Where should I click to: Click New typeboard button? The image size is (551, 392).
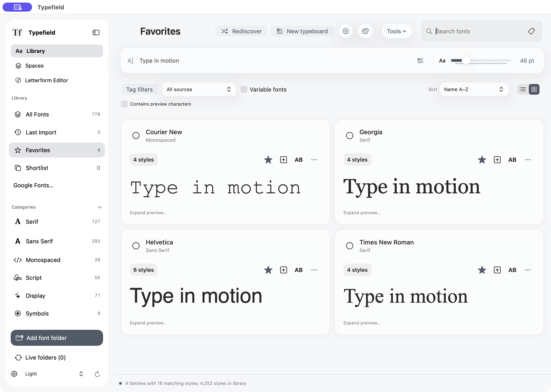coord(302,31)
